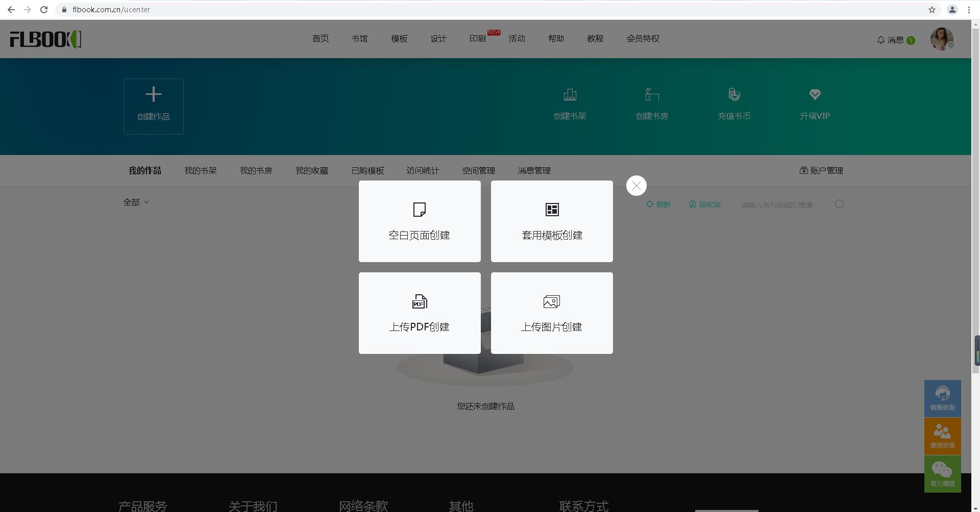
Task: Select 模板 in the top navigation
Action: click(399, 38)
